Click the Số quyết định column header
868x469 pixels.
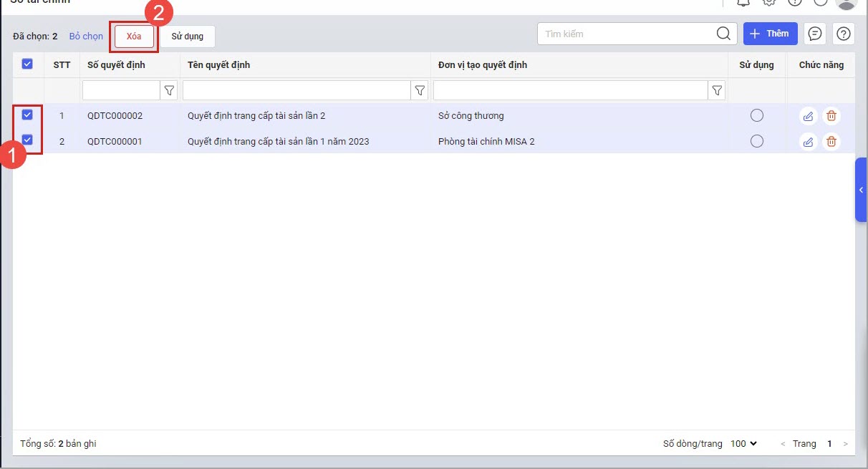pyautogui.click(x=116, y=65)
